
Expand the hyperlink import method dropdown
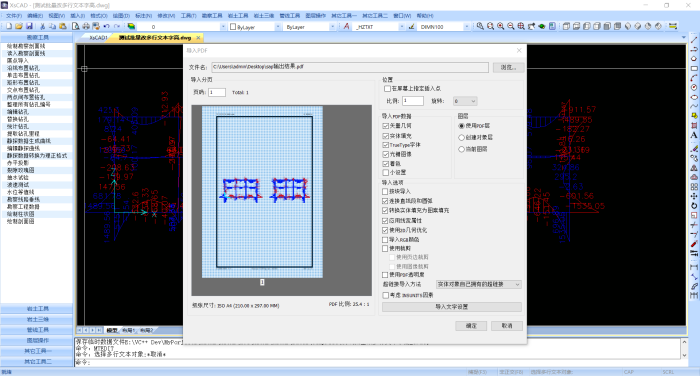479,284
